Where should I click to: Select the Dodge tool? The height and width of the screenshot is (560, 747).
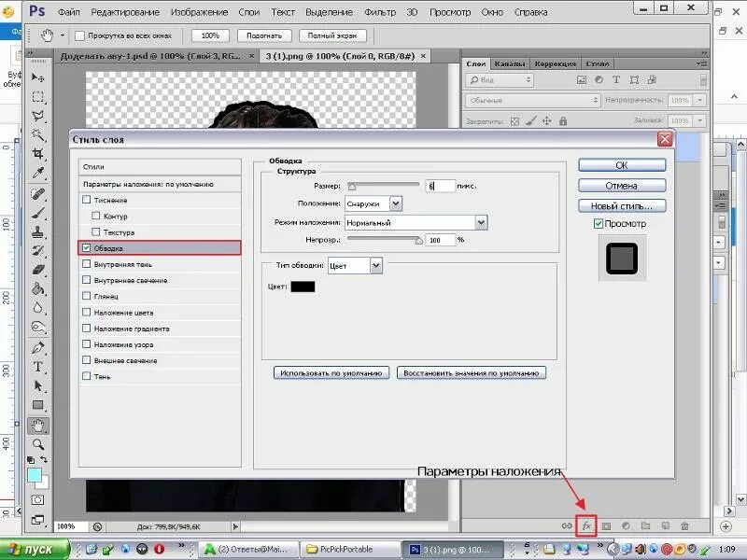point(37,327)
